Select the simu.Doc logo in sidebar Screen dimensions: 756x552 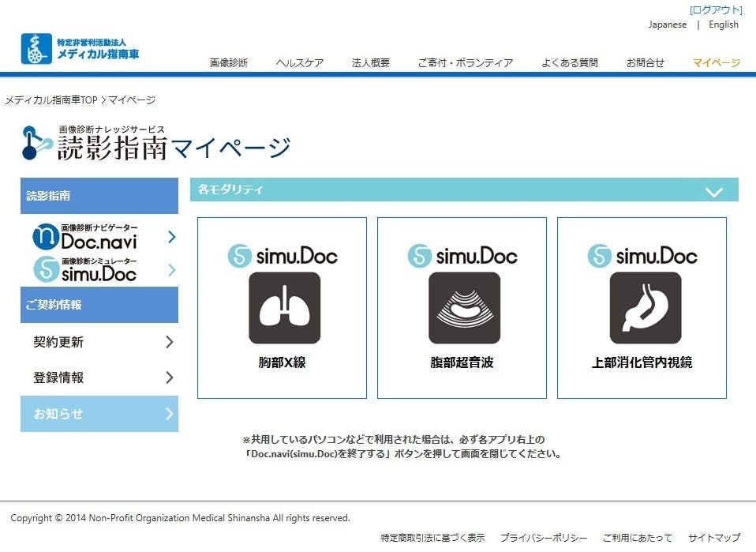[x=85, y=269]
